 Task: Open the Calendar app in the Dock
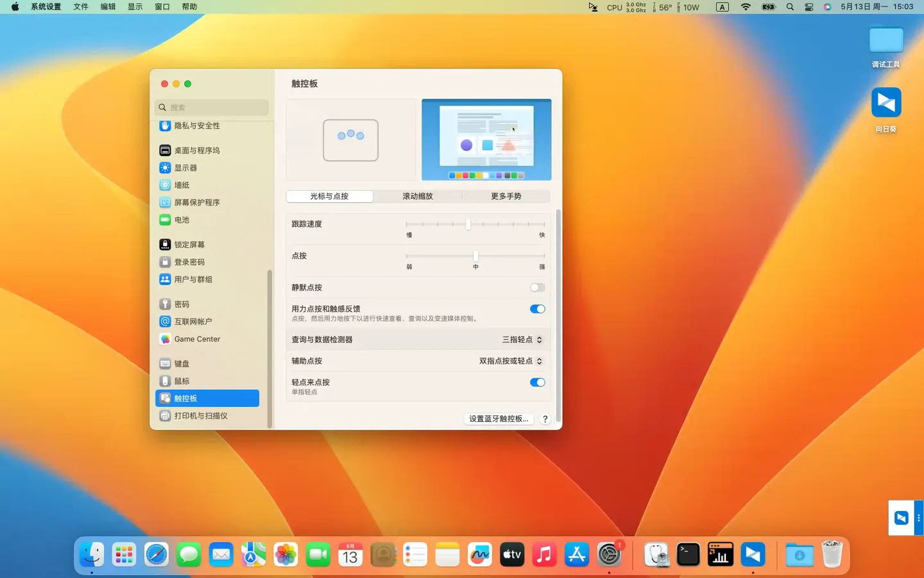[x=350, y=554]
